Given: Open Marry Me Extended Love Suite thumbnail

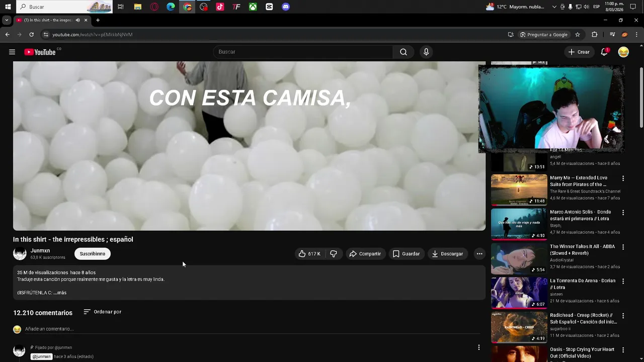Looking at the screenshot, I should click(x=519, y=190).
